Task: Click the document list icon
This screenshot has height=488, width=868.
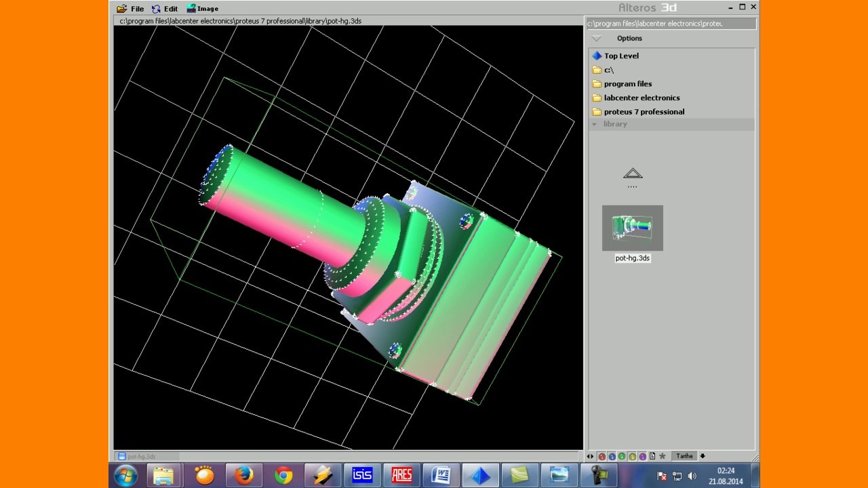Action: tap(652, 456)
